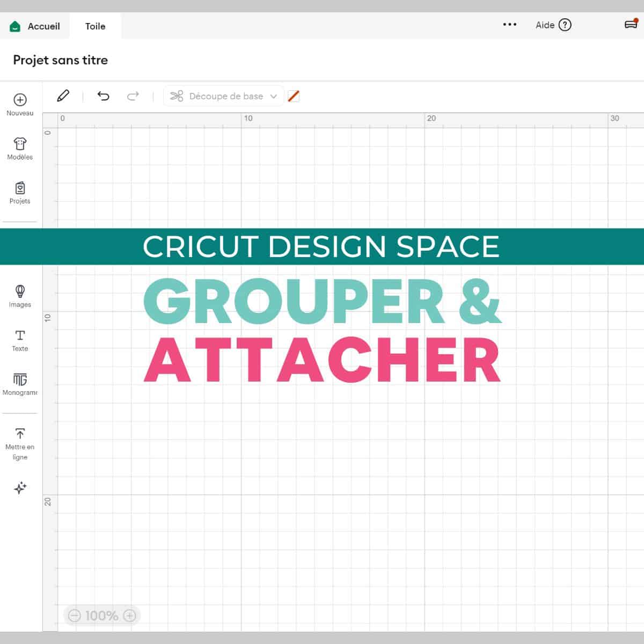The image size is (644, 644).
Task: Select the GROUPER & text on canvas
Action: 323,301
